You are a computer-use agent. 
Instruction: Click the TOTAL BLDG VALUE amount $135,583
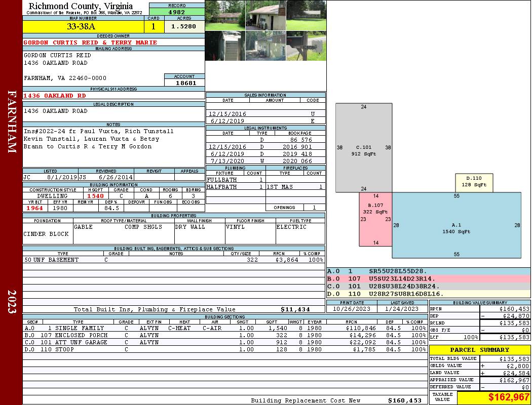point(514,358)
